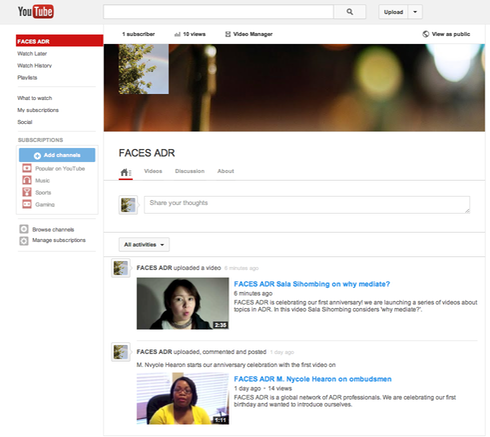Select FACES ADR in the sidebar
Viewport: 490px width, 437px height.
pos(59,41)
